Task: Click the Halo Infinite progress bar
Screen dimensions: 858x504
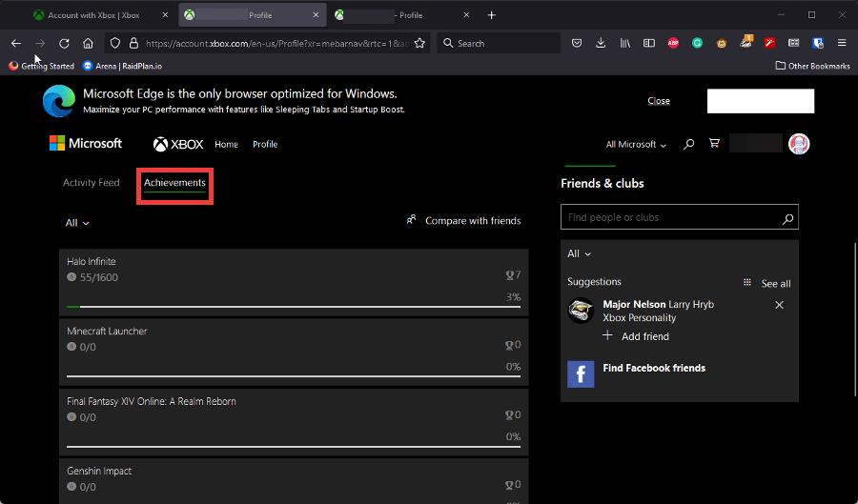Action: point(294,307)
